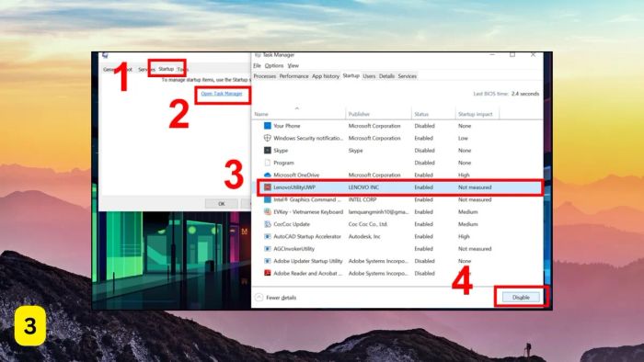Click Enabled status in Microsoft OneDrive row
This screenshot has height=362, width=644.
(423, 175)
